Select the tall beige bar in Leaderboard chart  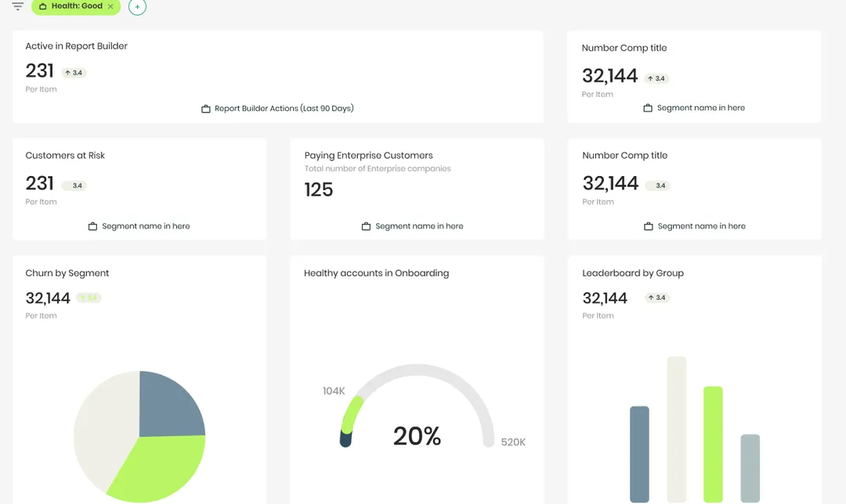677,430
